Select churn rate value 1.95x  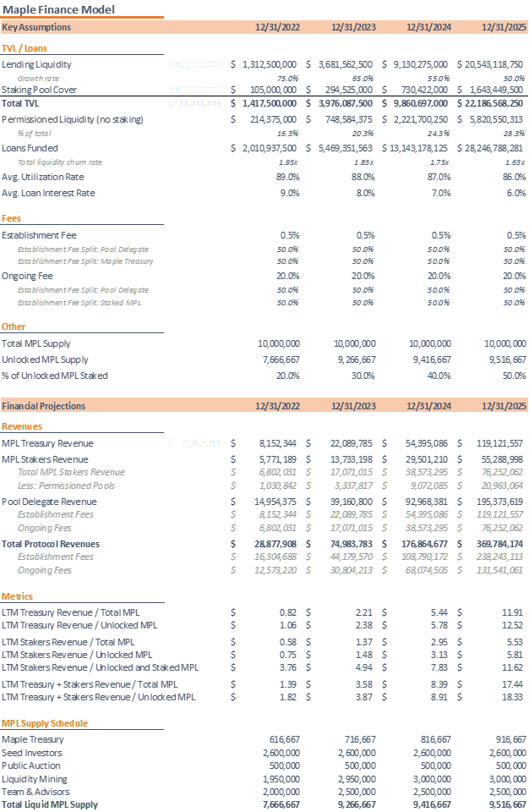click(x=288, y=162)
